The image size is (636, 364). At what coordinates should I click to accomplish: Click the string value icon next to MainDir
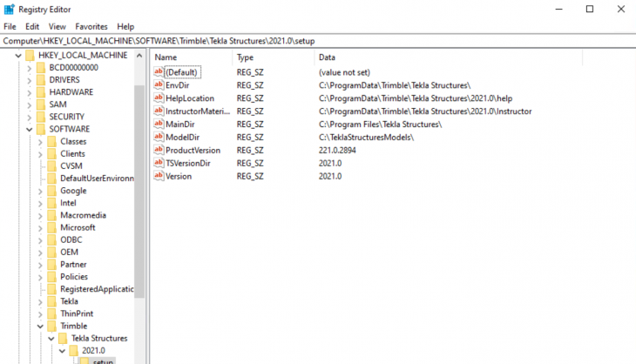point(159,124)
